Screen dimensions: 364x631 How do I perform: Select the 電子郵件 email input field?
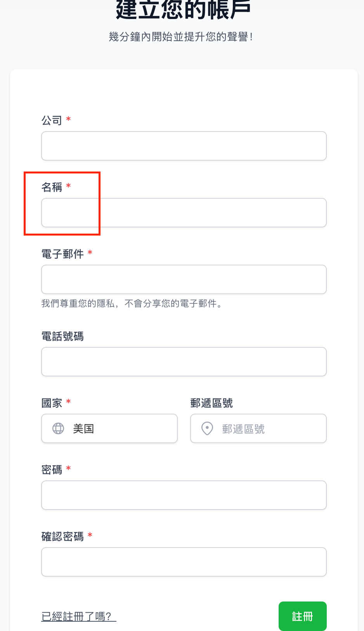point(184,279)
